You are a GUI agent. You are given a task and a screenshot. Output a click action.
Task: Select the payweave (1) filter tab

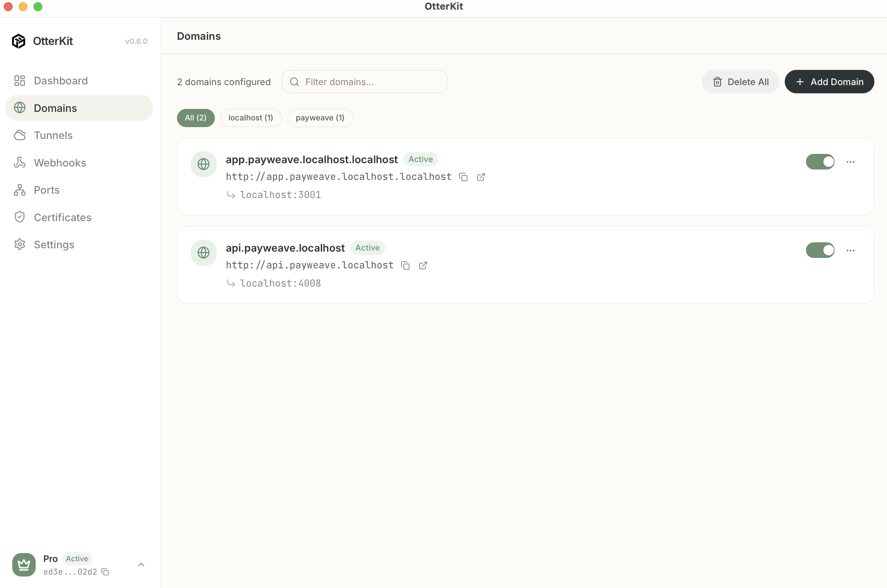point(320,118)
